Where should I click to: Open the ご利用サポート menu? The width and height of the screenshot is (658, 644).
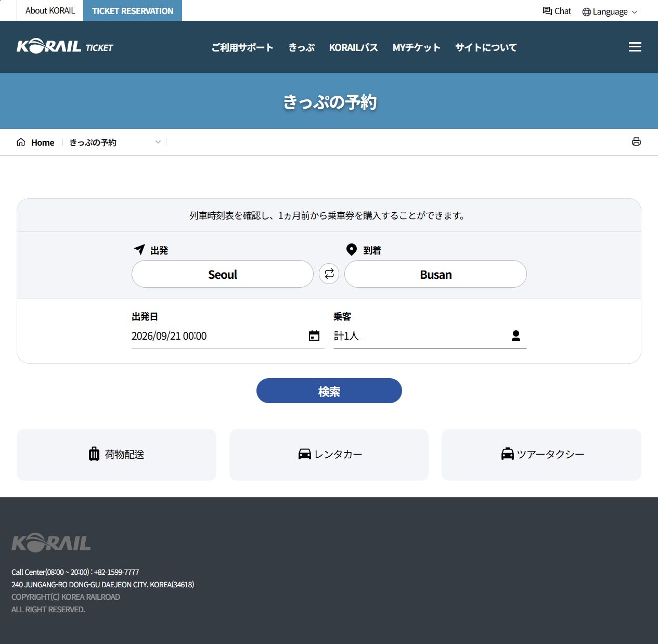(x=242, y=47)
